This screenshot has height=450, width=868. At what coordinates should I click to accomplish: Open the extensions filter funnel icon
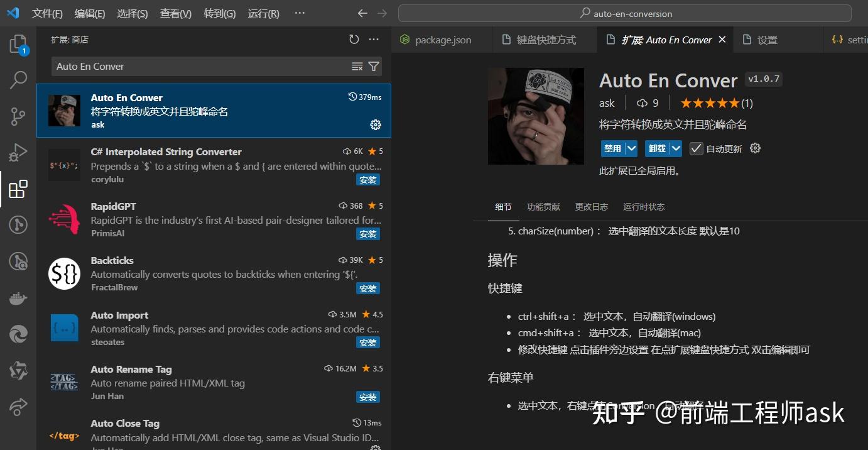[x=374, y=66]
